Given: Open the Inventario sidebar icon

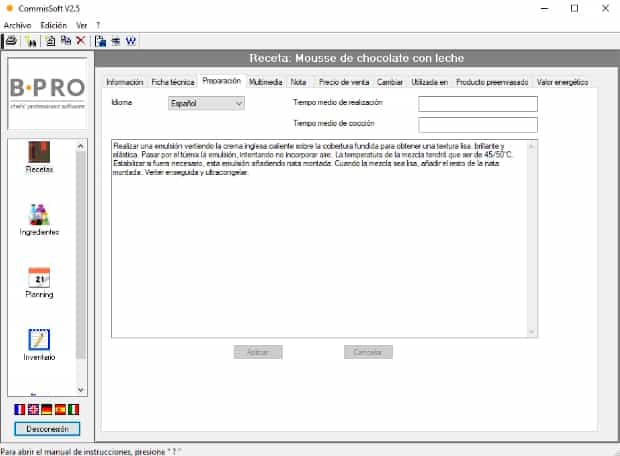Looking at the screenshot, I should 39,344.
